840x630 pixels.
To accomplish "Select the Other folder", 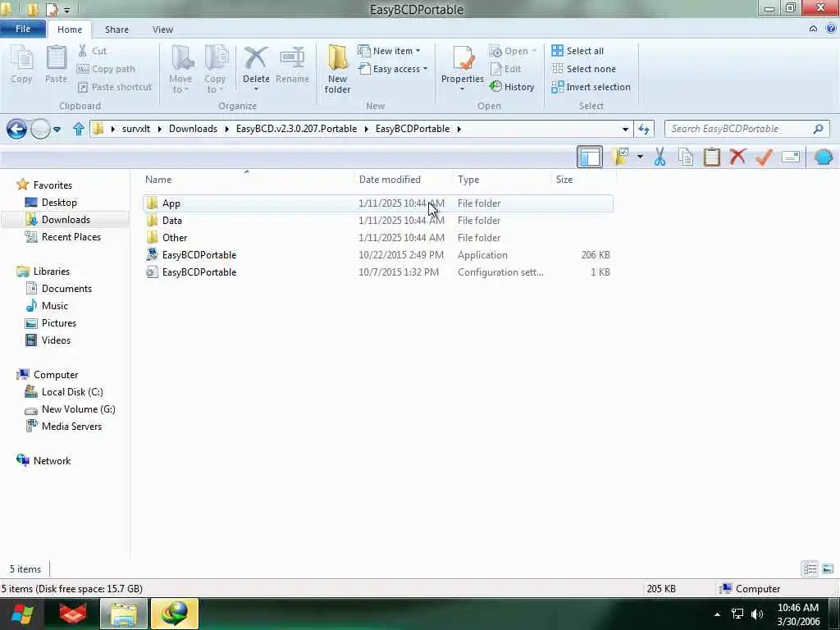I will coord(377,237).
